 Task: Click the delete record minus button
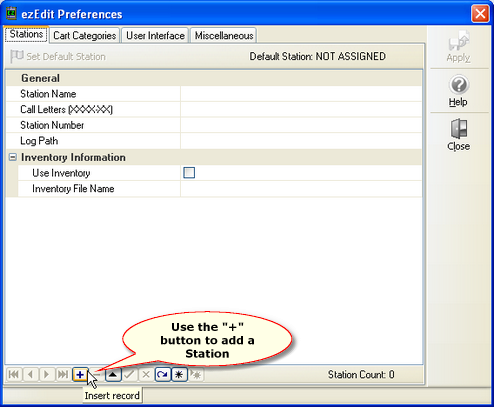tap(97, 375)
